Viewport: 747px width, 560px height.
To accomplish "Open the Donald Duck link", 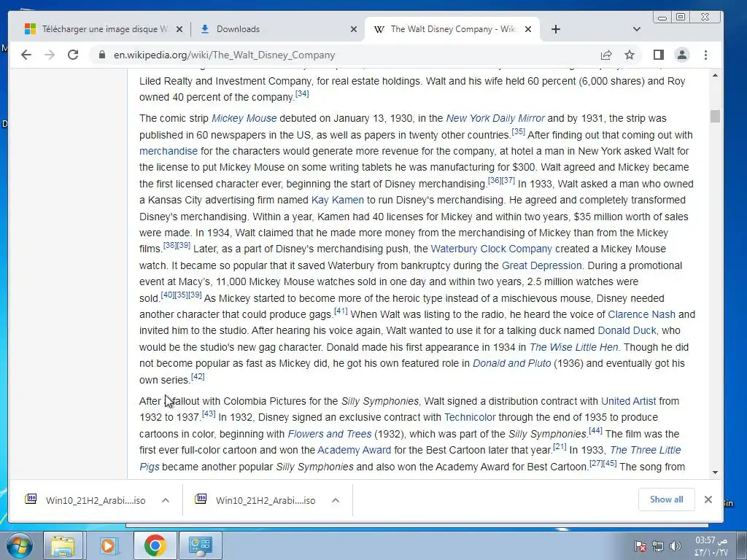I will point(627,330).
